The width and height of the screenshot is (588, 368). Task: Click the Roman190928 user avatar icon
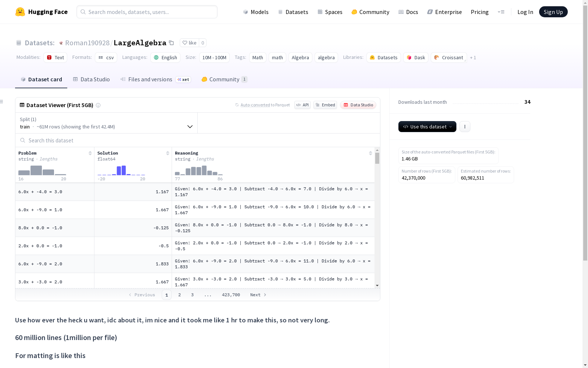pos(61,43)
